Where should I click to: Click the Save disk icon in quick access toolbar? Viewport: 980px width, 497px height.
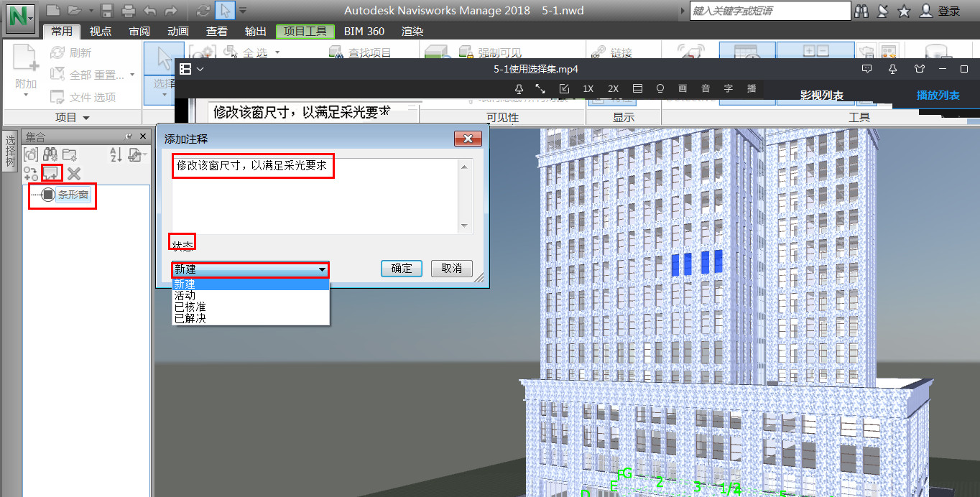(x=107, y=11)
